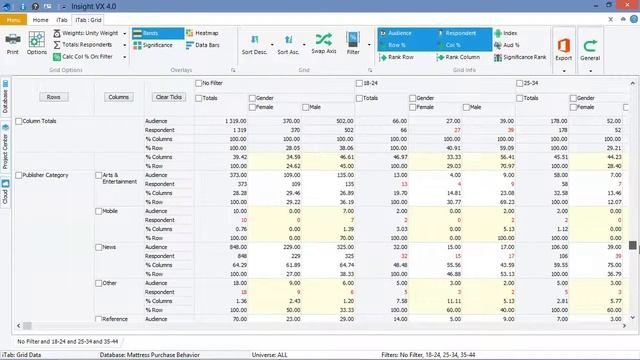
Task: Switch to the iTab ribbon tab
Action: pyautogui.click(x=62, y=20)
